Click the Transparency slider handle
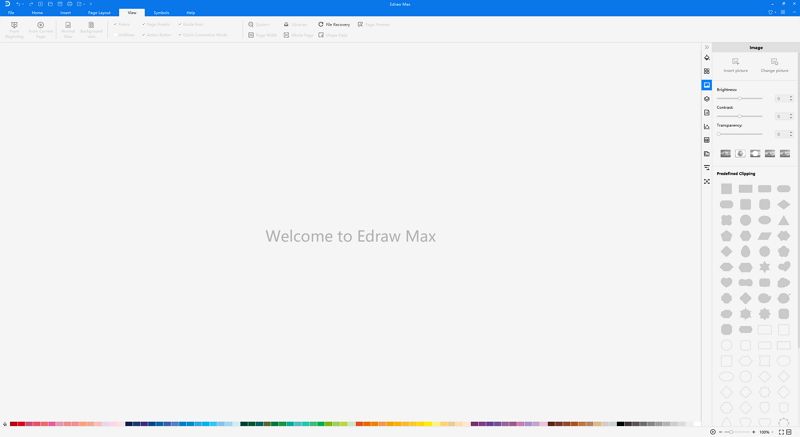Viewport: 800px width, 437px height. pyautogui.click(x=719, y=134)
